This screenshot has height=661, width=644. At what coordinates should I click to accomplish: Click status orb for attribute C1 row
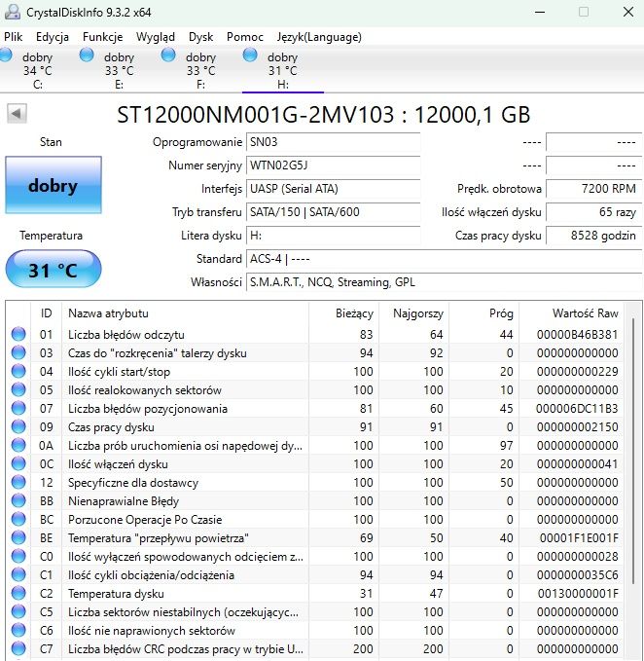18,575
